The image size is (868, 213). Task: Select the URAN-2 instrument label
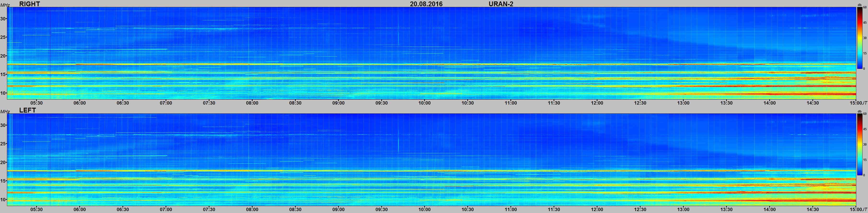click(501, 4)
